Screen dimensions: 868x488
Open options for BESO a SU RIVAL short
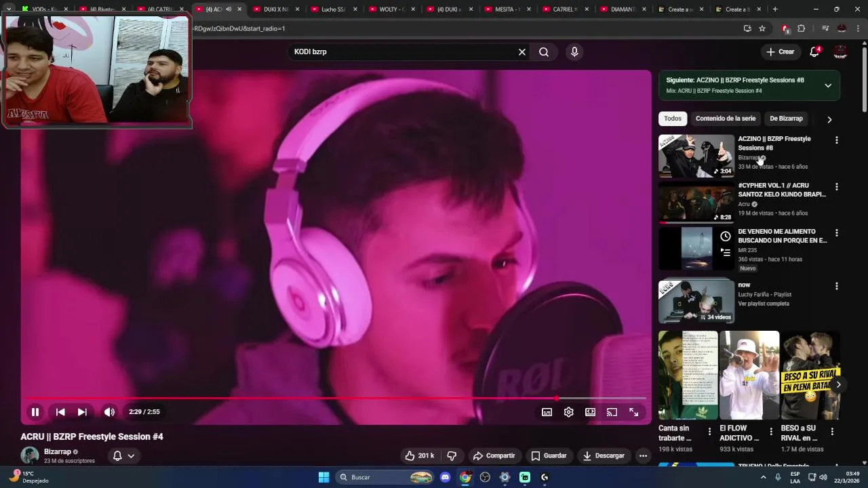[x=832, y=432]
